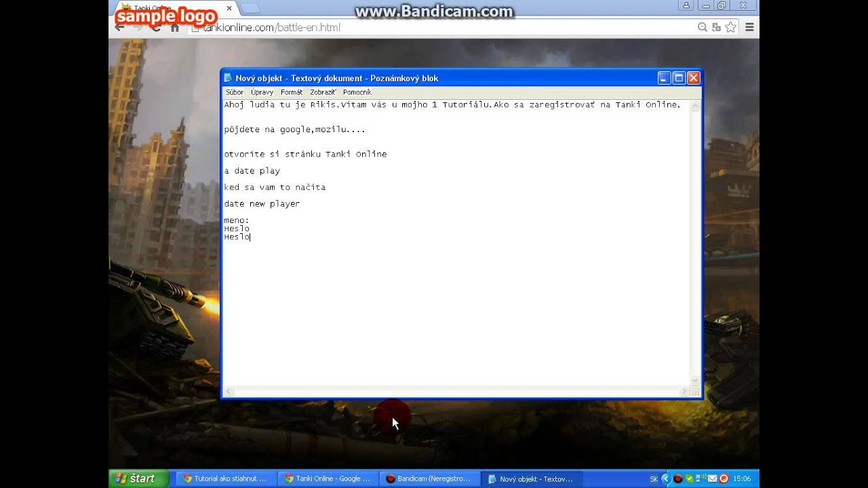Viewport: 868px width, 488px height.
Task: Open the Súbor menu in Notepad
Action: (x=235, y=92)
